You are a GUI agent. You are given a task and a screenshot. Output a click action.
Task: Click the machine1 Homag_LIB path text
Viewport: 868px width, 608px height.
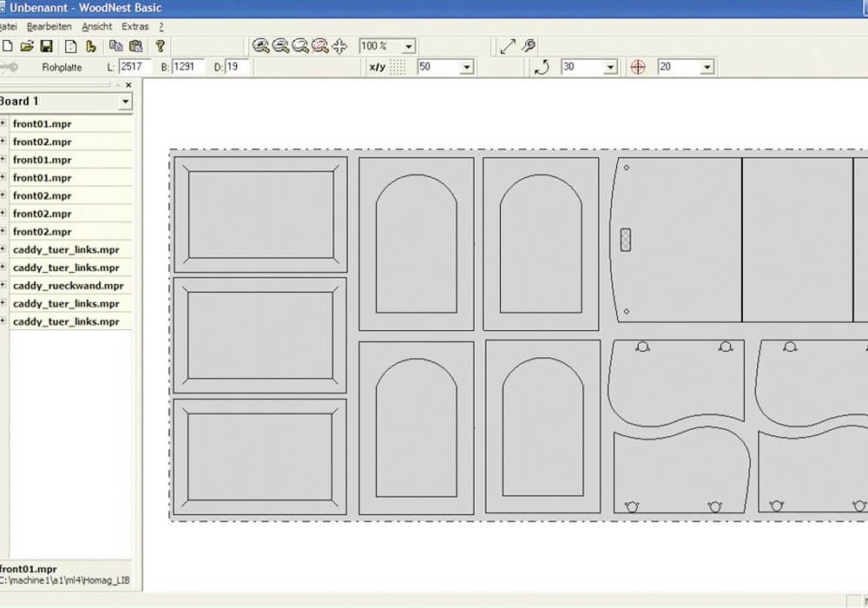[x=65, y=581]
